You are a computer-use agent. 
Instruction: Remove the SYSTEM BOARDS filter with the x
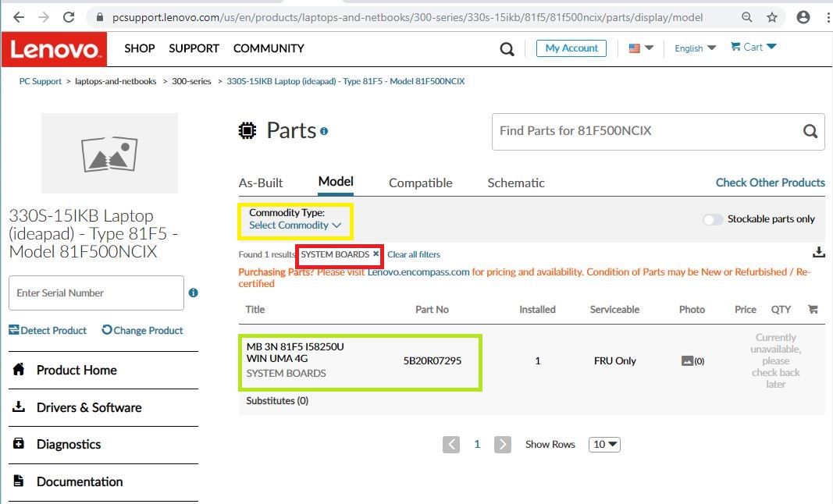(376, 254)
